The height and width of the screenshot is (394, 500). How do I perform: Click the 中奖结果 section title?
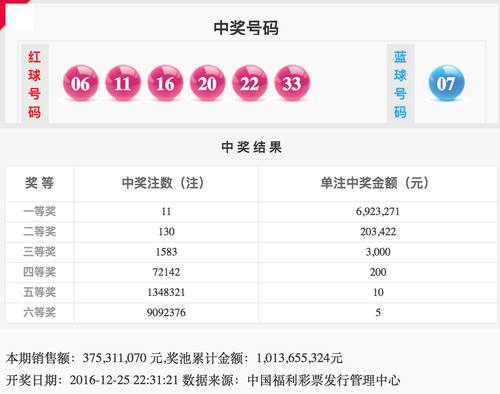pos(252,147)
